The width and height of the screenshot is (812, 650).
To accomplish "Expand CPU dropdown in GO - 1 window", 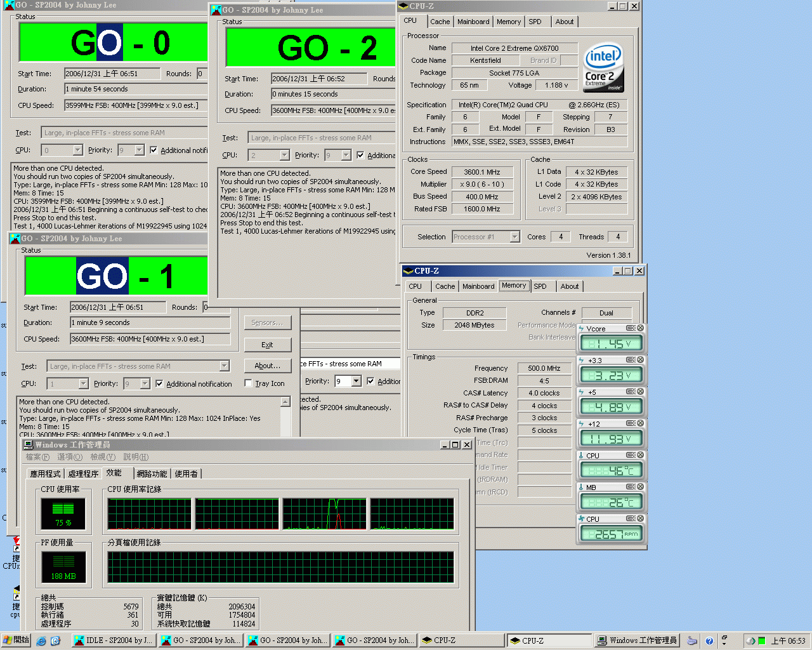I will coord(83,384).
